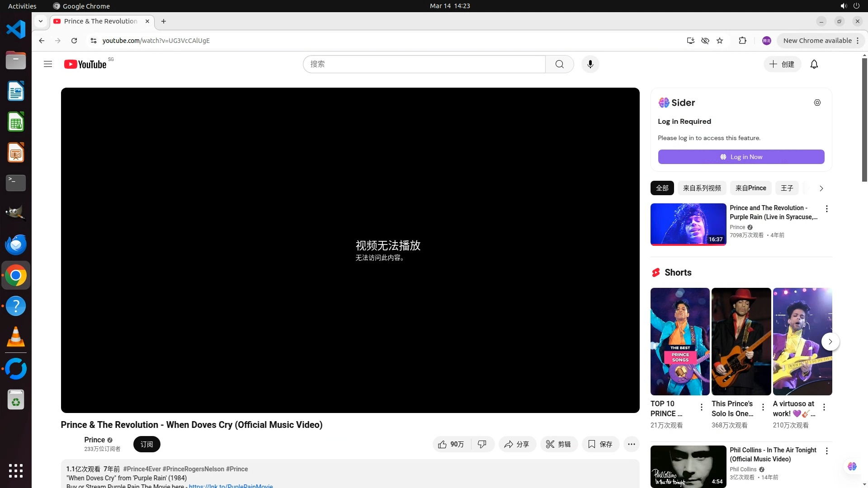This screenshot has height=488, width=868.
Task: Select the 来自系列视频 filter chip
Action: pos(702,188)
